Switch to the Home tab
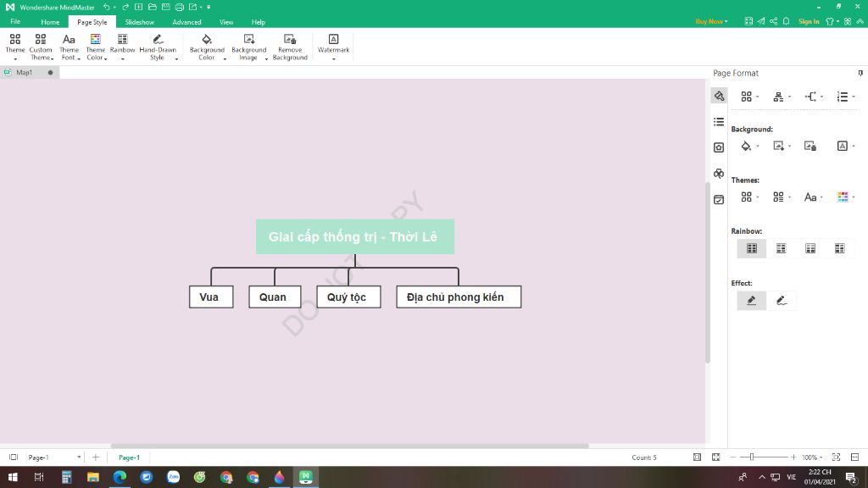 point(50,22)
